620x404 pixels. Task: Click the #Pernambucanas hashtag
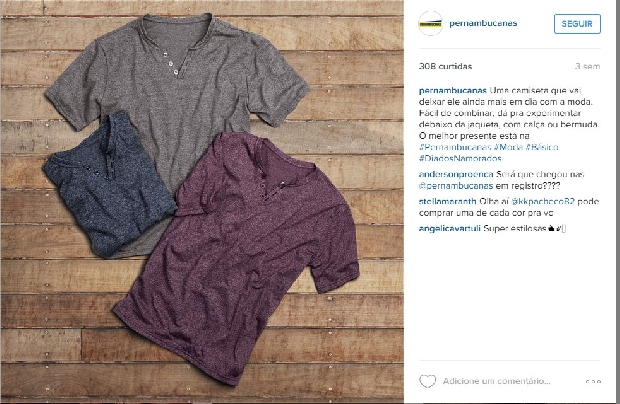455,147
